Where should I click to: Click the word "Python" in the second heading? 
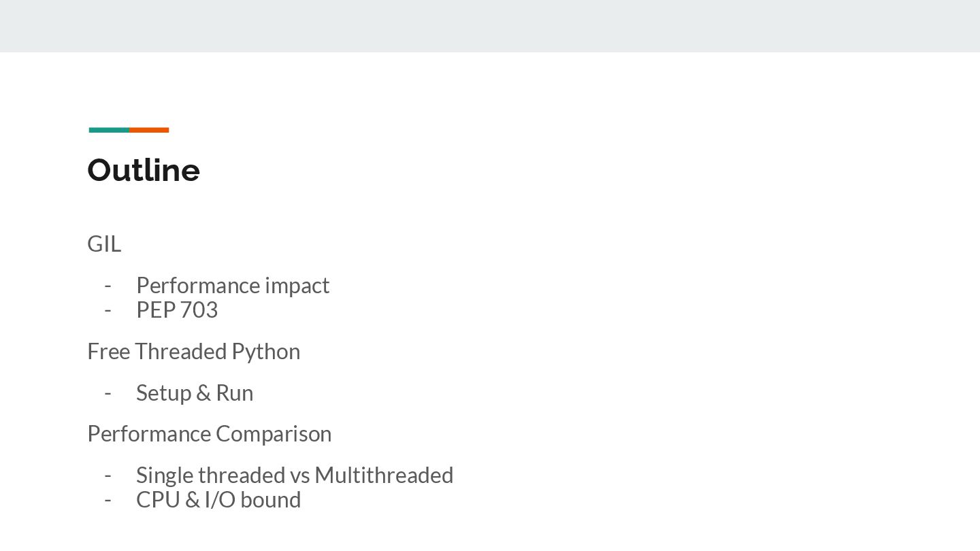265,351
